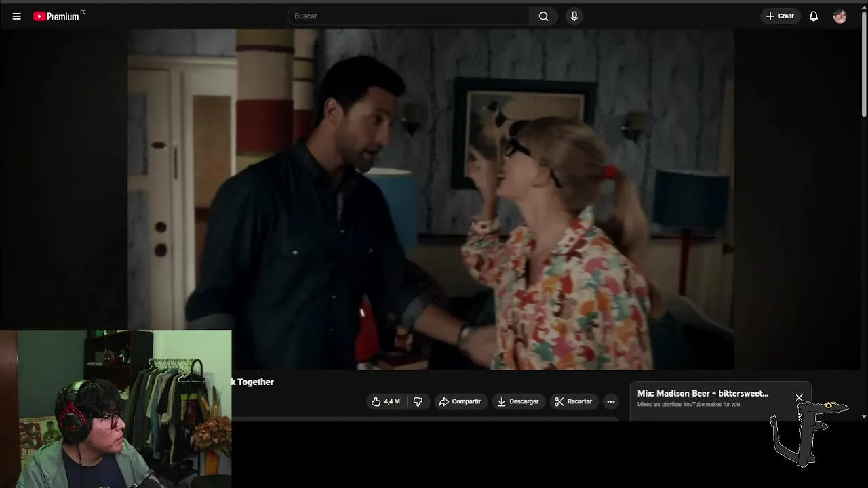Click the Buscar search field
This screenshot has height=488, width=868.
click(408, 16)
